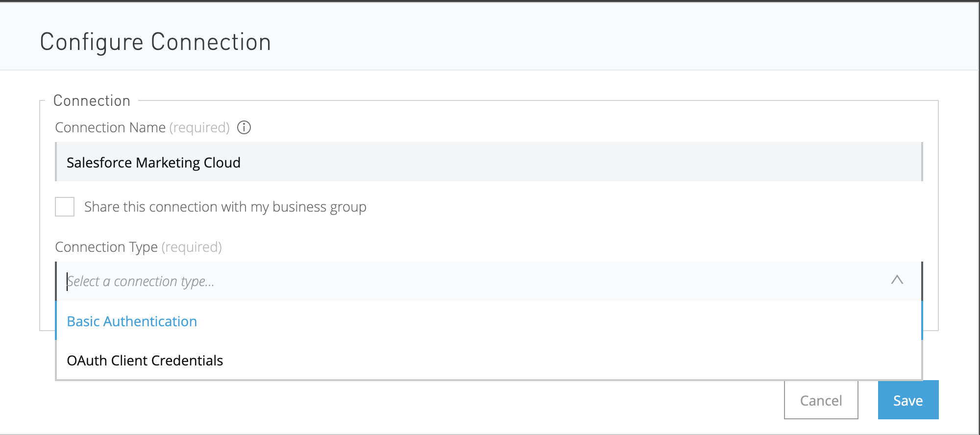This screenshot has width=980, height=435.
Task: Choose "OAuth Client Credentials" option
Action: (x=145, y=361)
